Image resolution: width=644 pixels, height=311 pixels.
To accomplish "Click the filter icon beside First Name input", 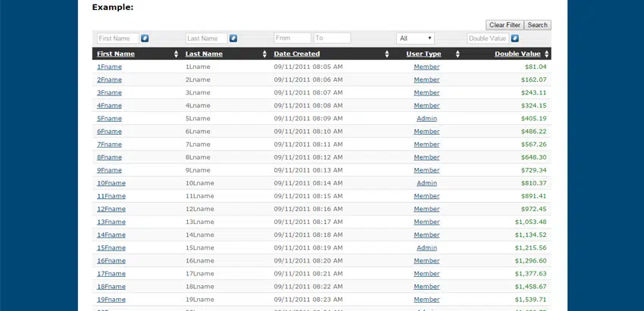I will click(145, 38).
